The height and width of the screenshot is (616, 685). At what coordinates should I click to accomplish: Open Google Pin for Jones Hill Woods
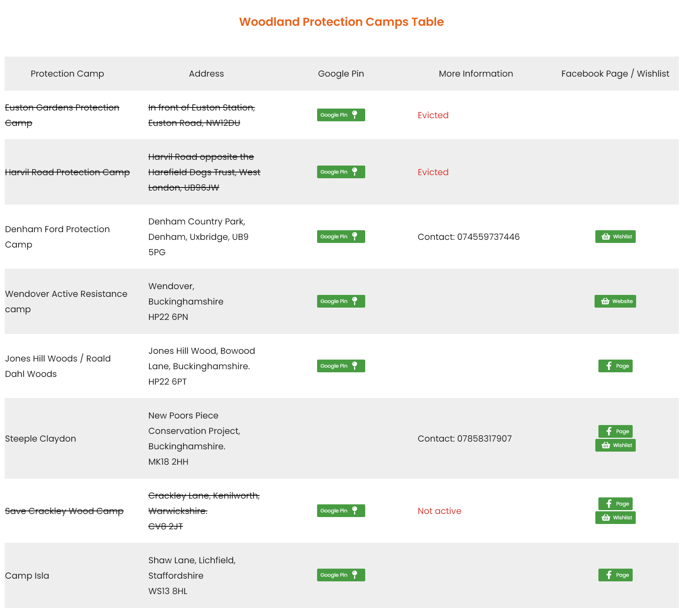click(341, 366)
